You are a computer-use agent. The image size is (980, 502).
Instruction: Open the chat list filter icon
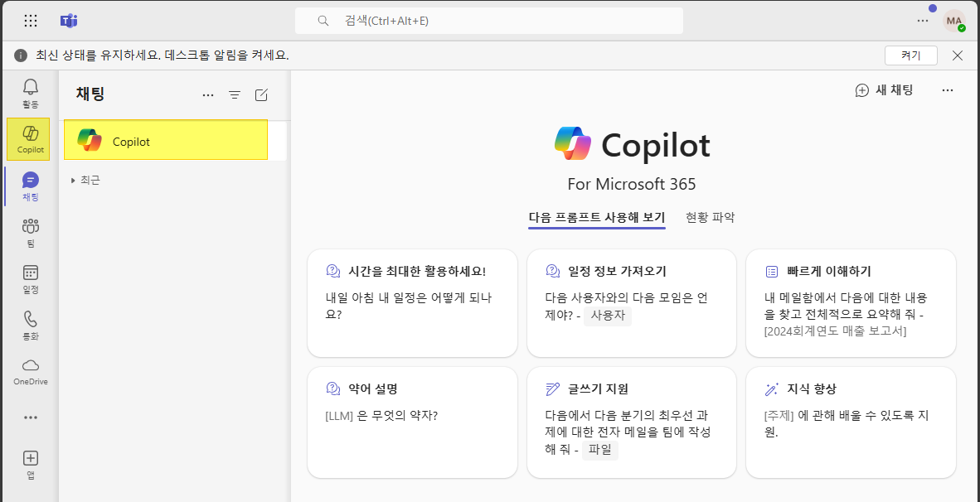235,95
